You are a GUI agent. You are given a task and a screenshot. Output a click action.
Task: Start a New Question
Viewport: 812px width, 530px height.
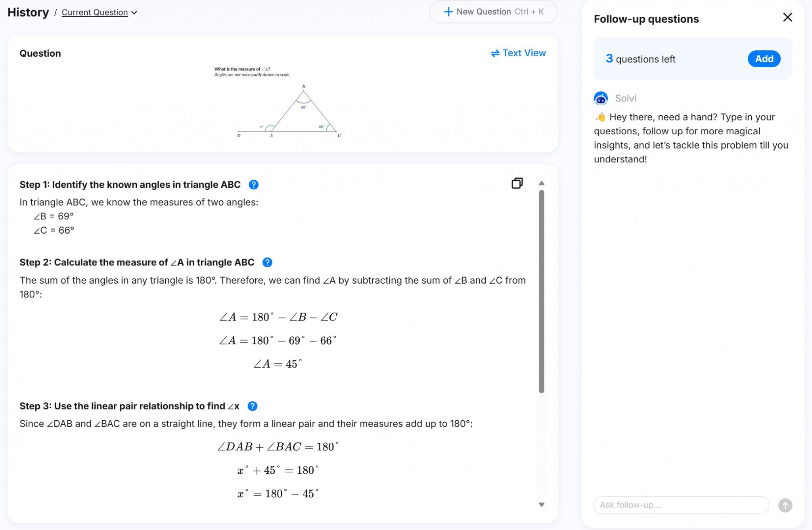493,11
